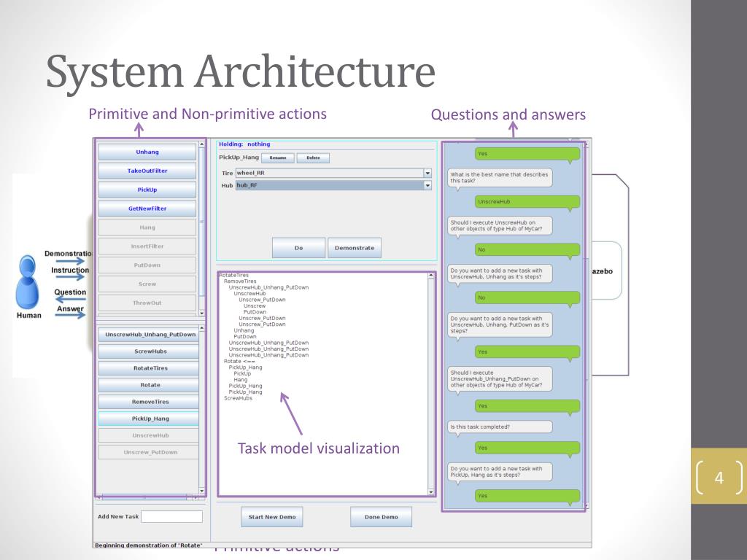Click the PickUp action button
Screen dimensions: 747x560
click(147, 190)
